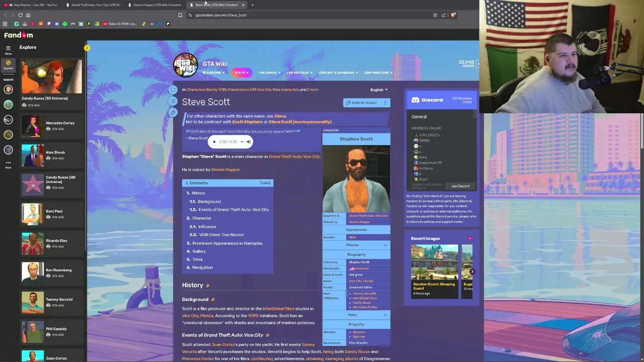This screenshot has height=362, width=644.
Task: Open the bookmarks apps grid icon
Action: [5, 24]
